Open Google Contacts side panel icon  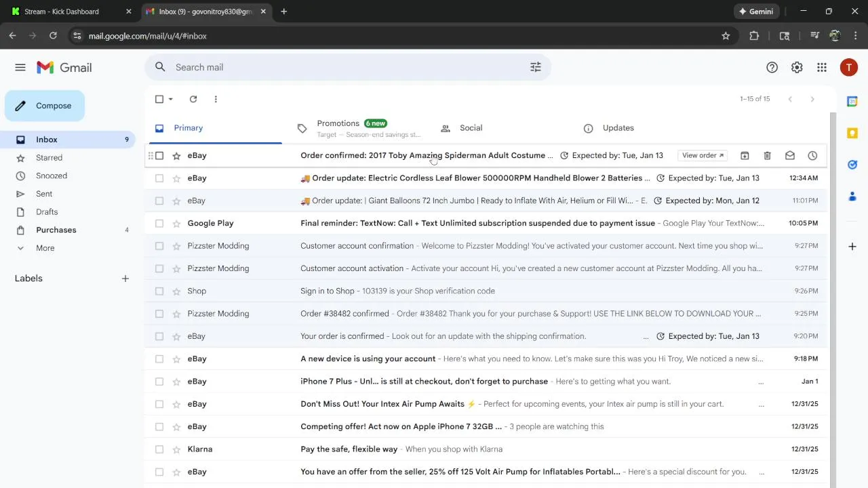(x=852, y=197)
